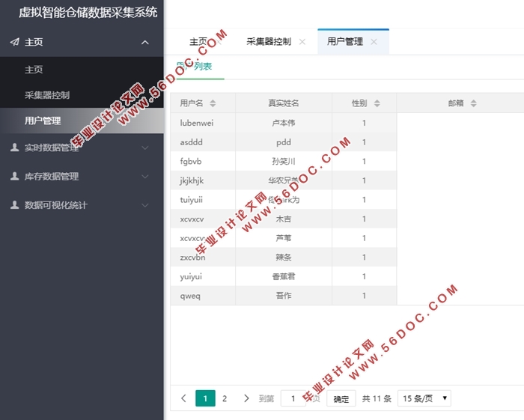Viewport: 524px width, 420px height.
Task: Collapse the 主页 sidebar menu
Action: pos(145,43)
